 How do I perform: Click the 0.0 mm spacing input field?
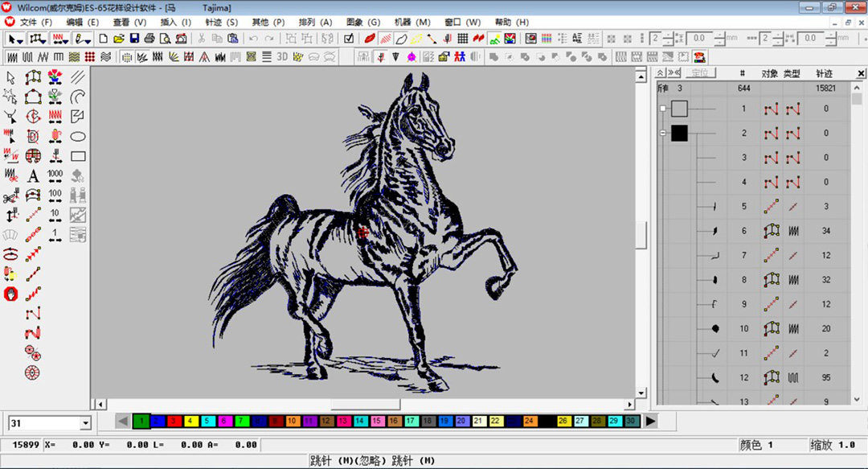(x=700, y=39)
